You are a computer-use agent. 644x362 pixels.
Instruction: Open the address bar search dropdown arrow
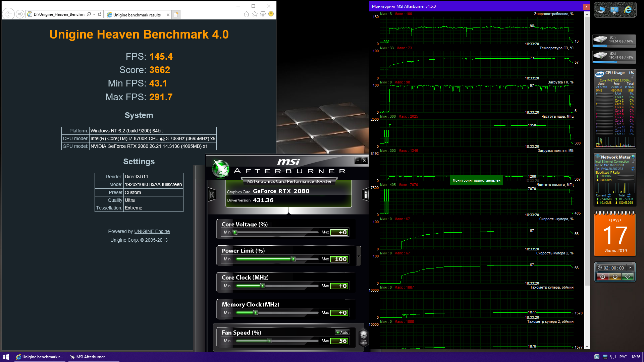(94, 14)
